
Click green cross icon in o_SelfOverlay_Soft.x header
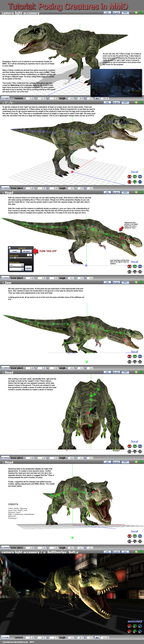141,552
